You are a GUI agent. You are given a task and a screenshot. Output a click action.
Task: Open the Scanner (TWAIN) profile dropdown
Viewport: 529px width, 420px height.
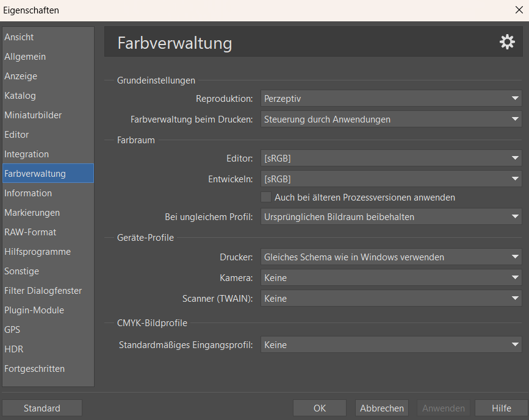[x=391, y=298]
